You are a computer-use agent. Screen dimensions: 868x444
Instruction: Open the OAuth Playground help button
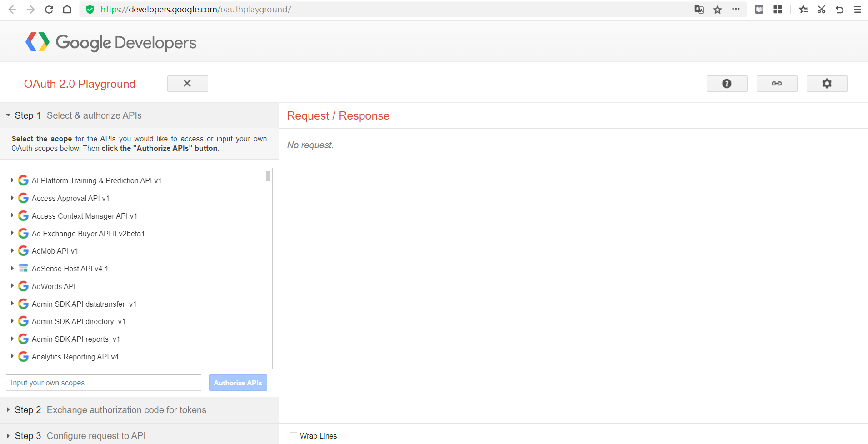pos(727,84)
